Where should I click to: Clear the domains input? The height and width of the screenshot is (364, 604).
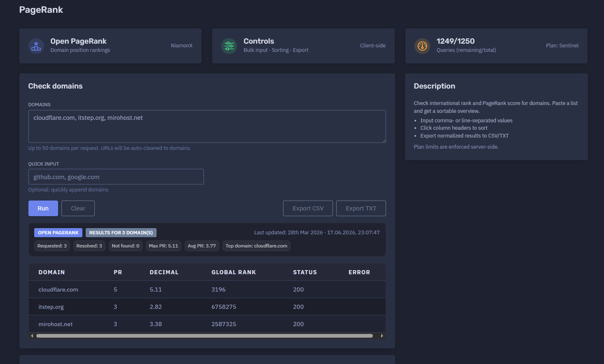78,208
